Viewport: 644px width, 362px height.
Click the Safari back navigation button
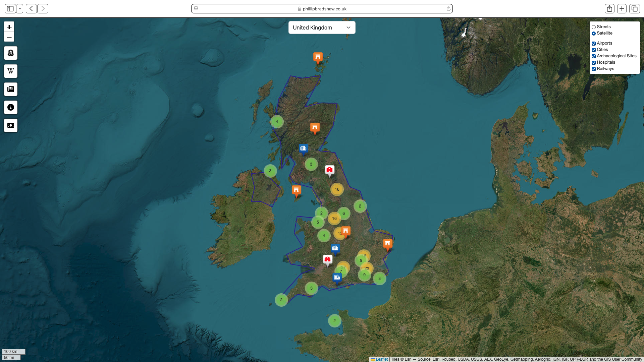coord(31,9)
